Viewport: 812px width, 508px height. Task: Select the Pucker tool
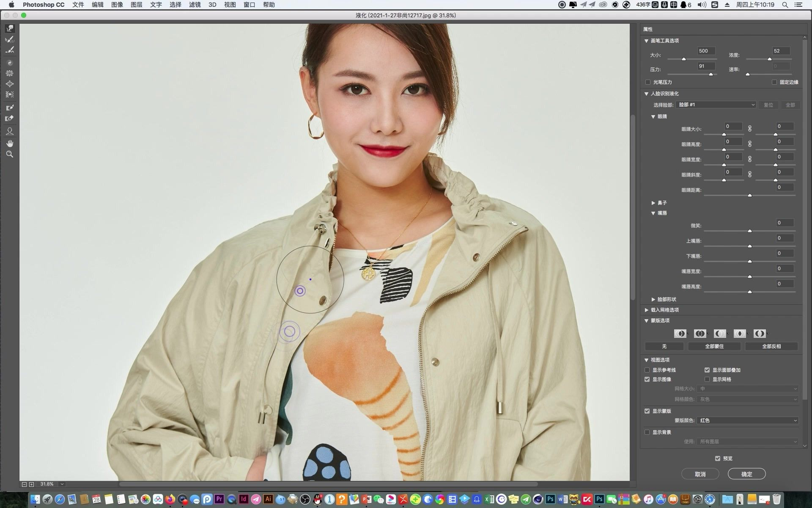click(x=10, y=73)
